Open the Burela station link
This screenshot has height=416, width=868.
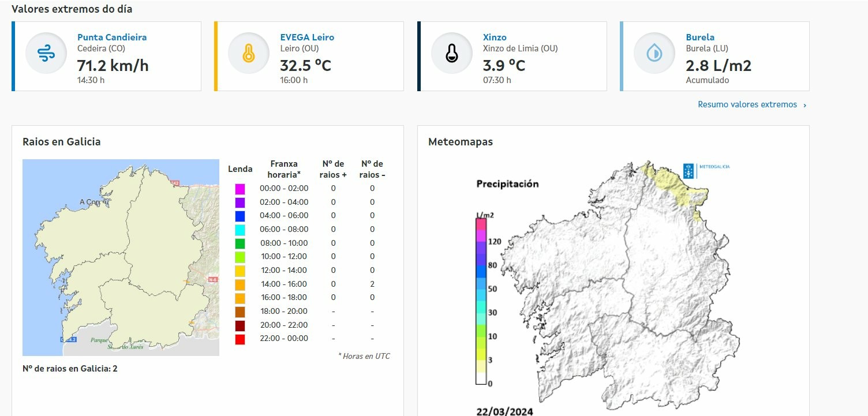[700, 37]
